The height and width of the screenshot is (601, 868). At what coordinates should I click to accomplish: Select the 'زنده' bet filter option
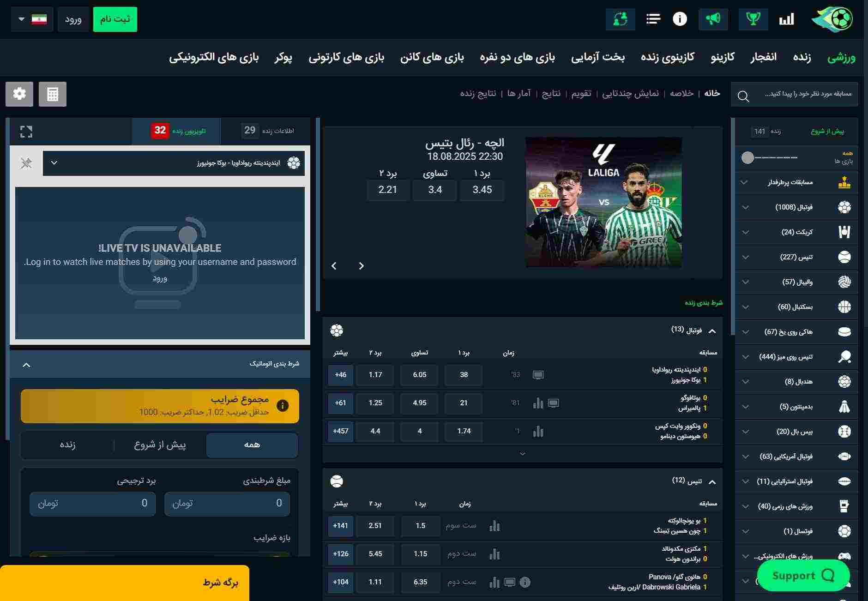tap(67, 445)
